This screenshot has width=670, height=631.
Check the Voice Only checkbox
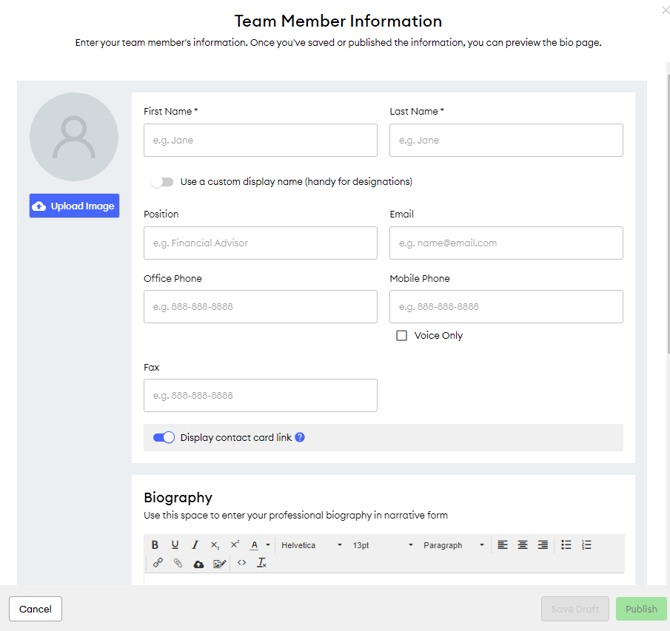(x=402, y=335)
